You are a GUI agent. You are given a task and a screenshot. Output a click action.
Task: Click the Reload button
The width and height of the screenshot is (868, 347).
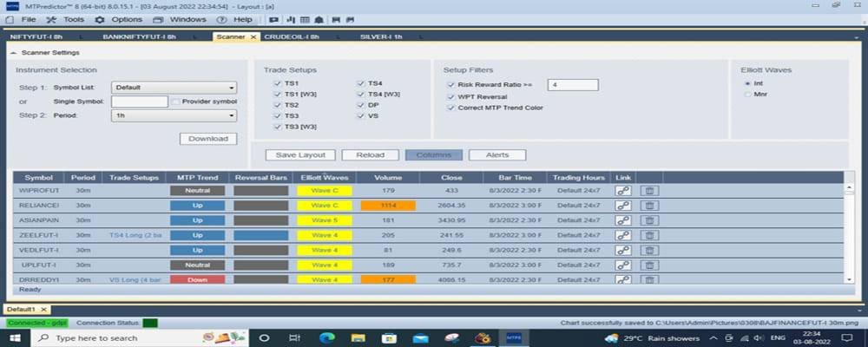point(371,155)
